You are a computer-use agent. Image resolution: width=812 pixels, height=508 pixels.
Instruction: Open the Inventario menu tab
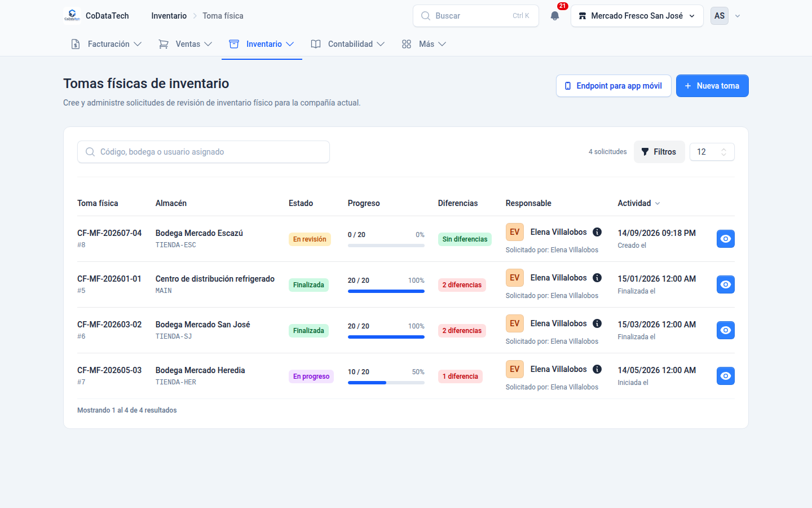click(x=262, y=44)
